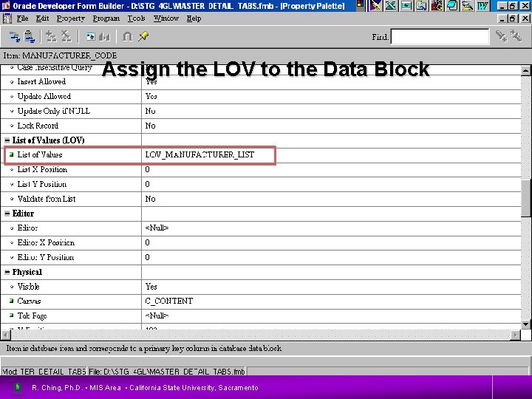
Task: Click the Update Allowed value Yes
Action: 151,96
